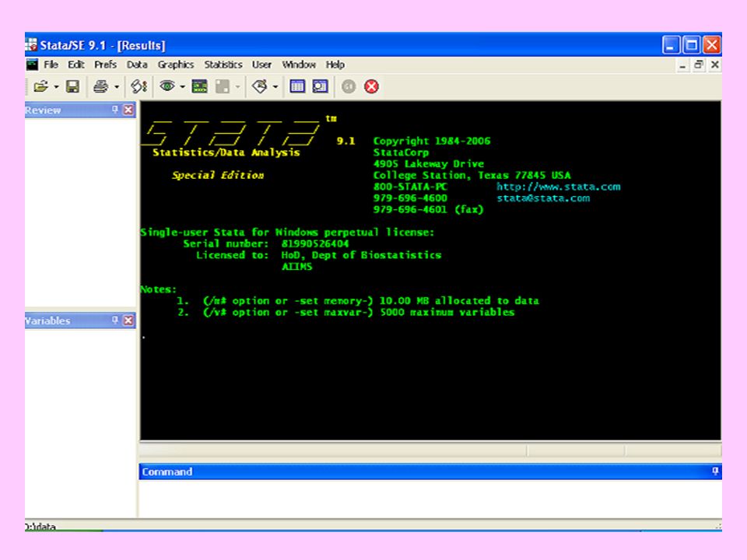Open the Window menu
Image resolution: width=747 pixels, height=560 pixels.
pyautogui.click(x=299, y=65)
